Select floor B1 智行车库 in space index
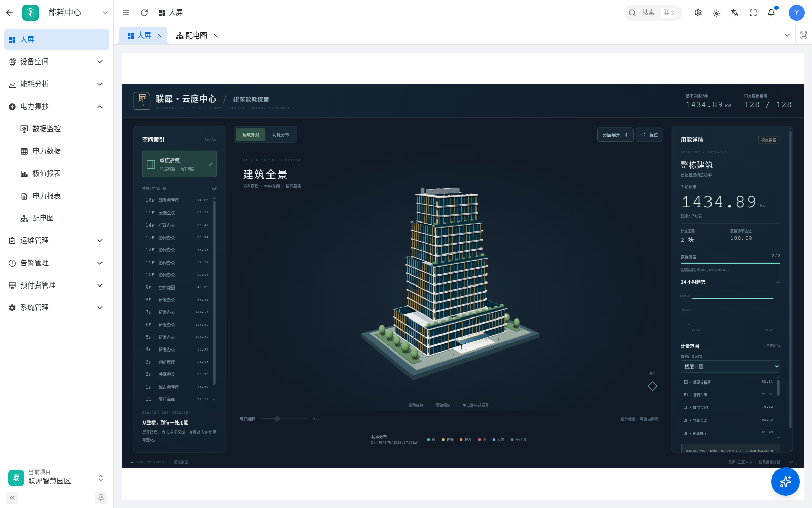 coord(177,399)
